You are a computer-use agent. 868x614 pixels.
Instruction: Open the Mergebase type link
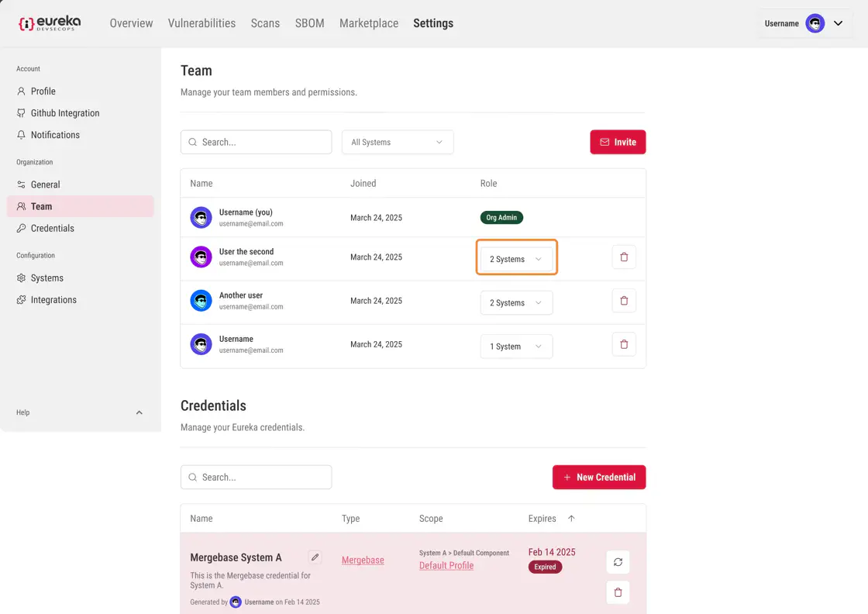pyautogui.click(x=363, y=561)
